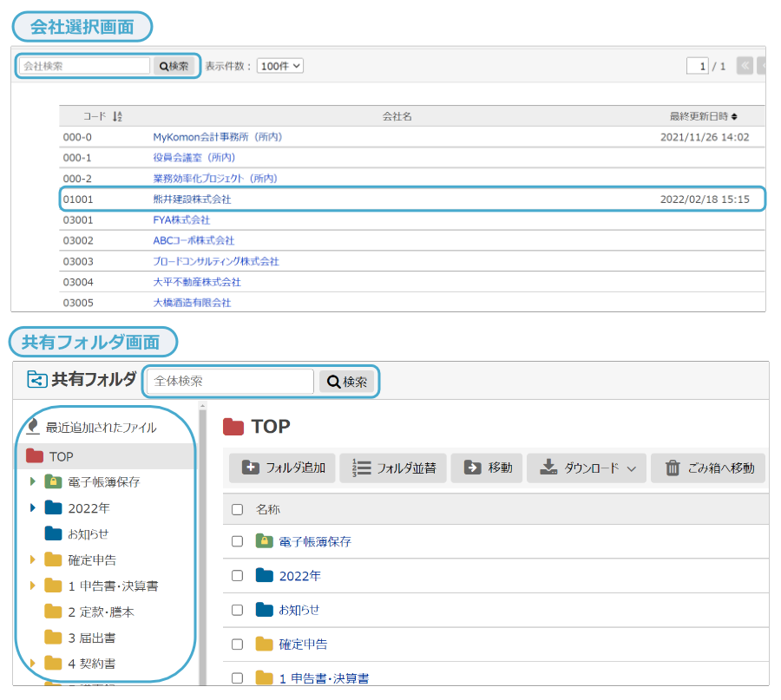Viewport: 781px width, 700px height.
Task: Click the red TOP folder icon in sidebar
Action: click(x=35, y=456)
